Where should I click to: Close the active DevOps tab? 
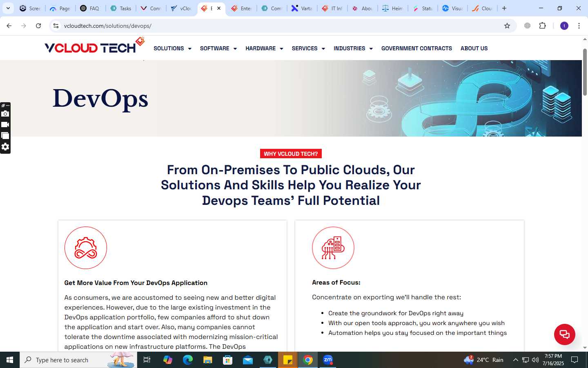(x=219, y=8)
